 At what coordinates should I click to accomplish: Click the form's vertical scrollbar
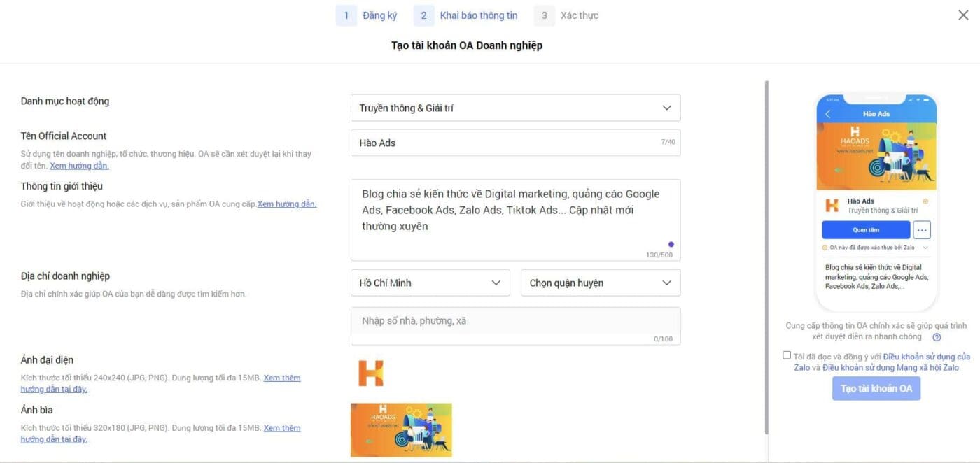[x=767, y=257]
